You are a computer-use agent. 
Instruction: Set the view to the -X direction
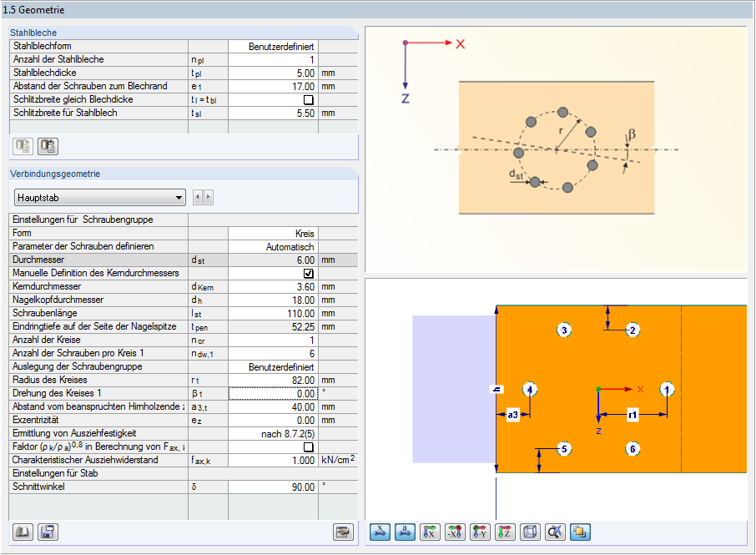point(455,532)
